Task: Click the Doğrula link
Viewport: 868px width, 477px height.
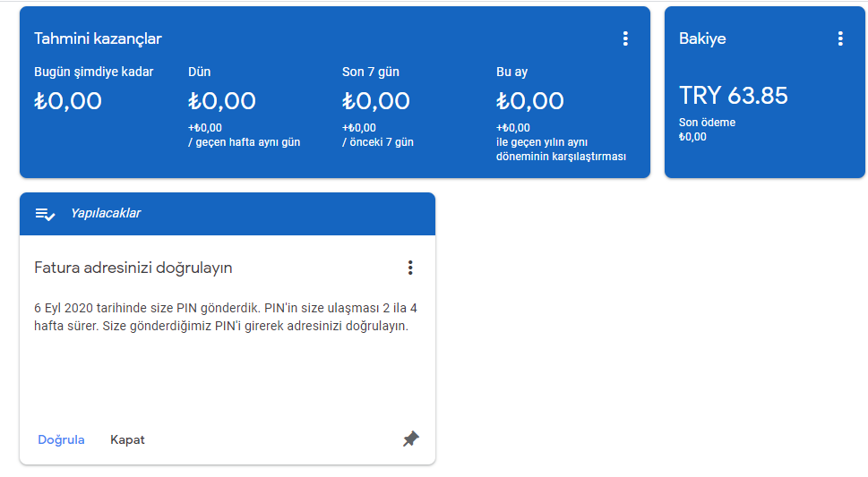Action: click(61, 440)
